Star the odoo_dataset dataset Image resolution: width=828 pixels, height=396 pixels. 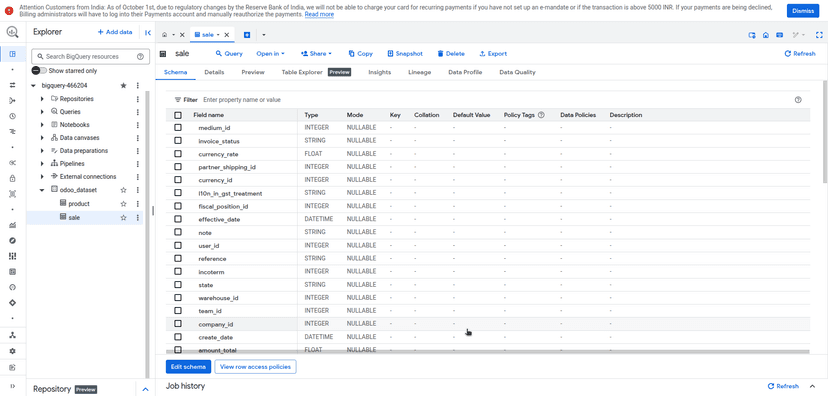[124, 190]
